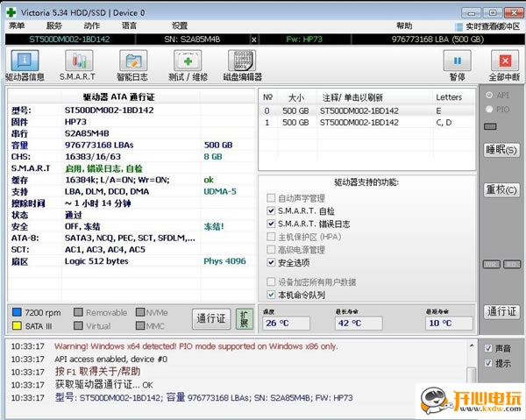Screen dimensions: 526x420
Task: Click the grey Removable indicator square
Action: (x=78, y=312)
